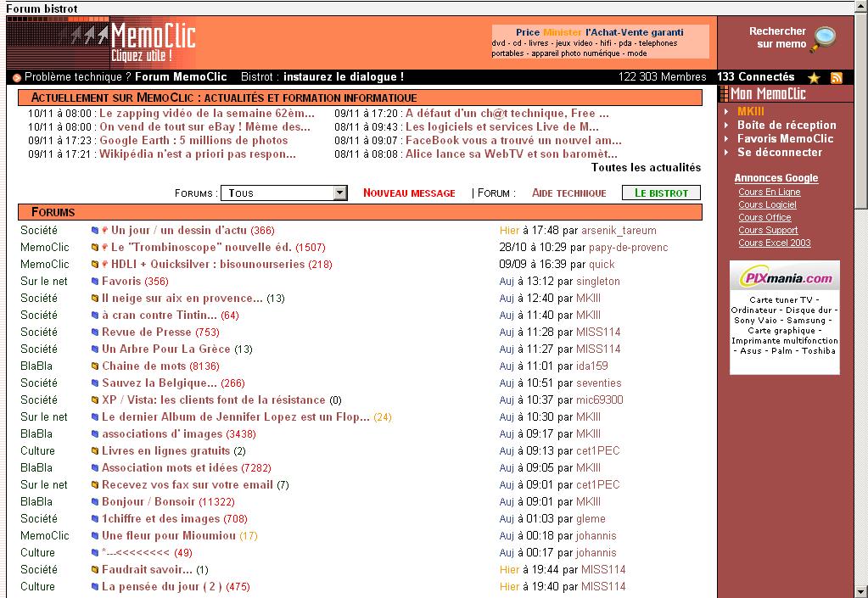Viewport: 868px width, 598px height.
Task: Click the topic icon beside Une fleur pour Mioumiou
Action: pyautogui.click(x=95, y=535)
